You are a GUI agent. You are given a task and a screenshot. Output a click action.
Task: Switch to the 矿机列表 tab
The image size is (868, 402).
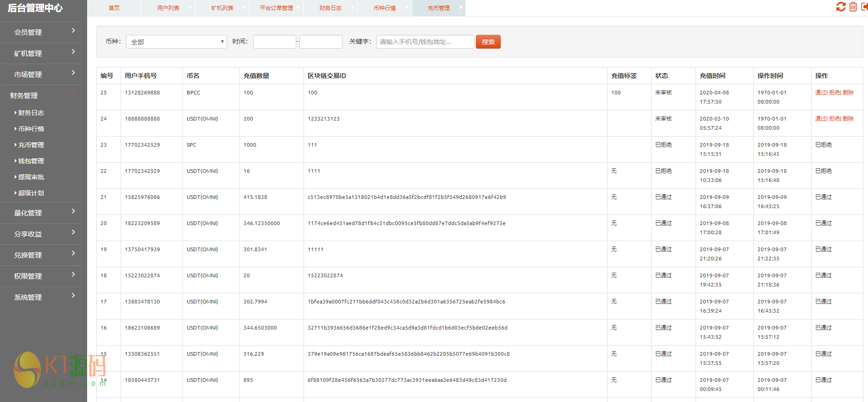click(222, 8)
